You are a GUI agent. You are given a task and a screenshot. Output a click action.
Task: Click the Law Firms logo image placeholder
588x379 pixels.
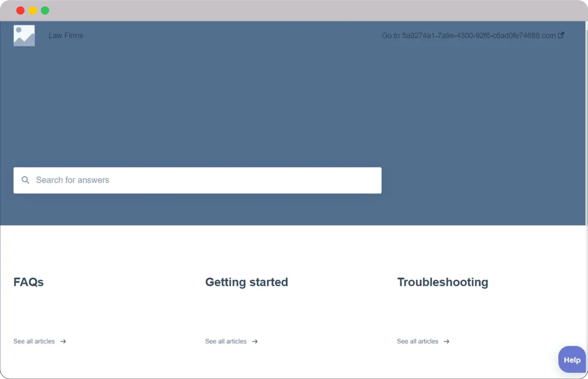24,35
